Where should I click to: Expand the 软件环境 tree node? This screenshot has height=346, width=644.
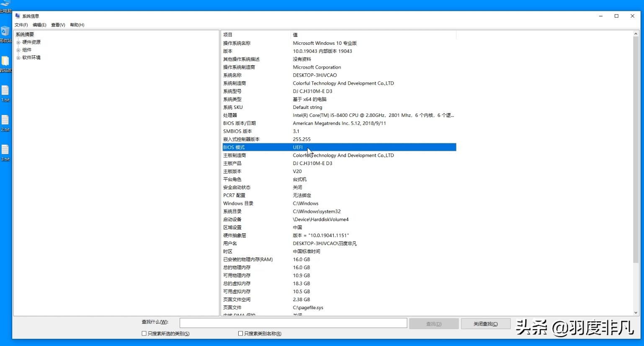(19, 57)
